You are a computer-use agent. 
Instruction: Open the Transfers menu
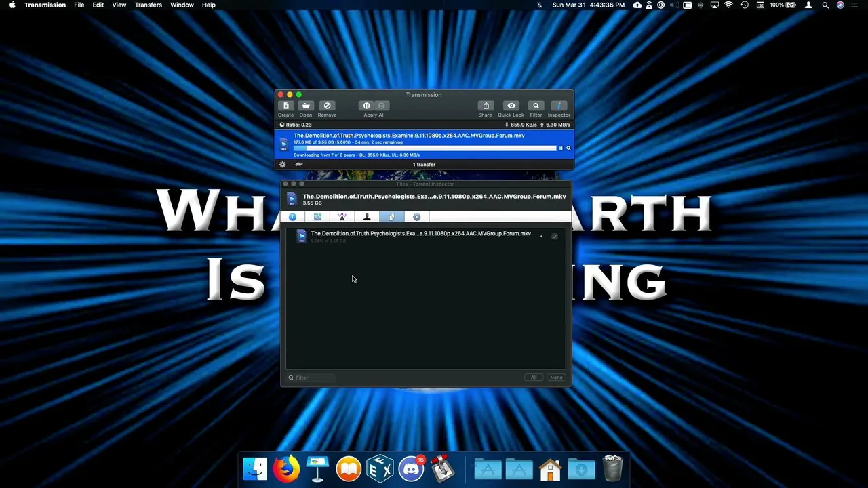(148, 5)
